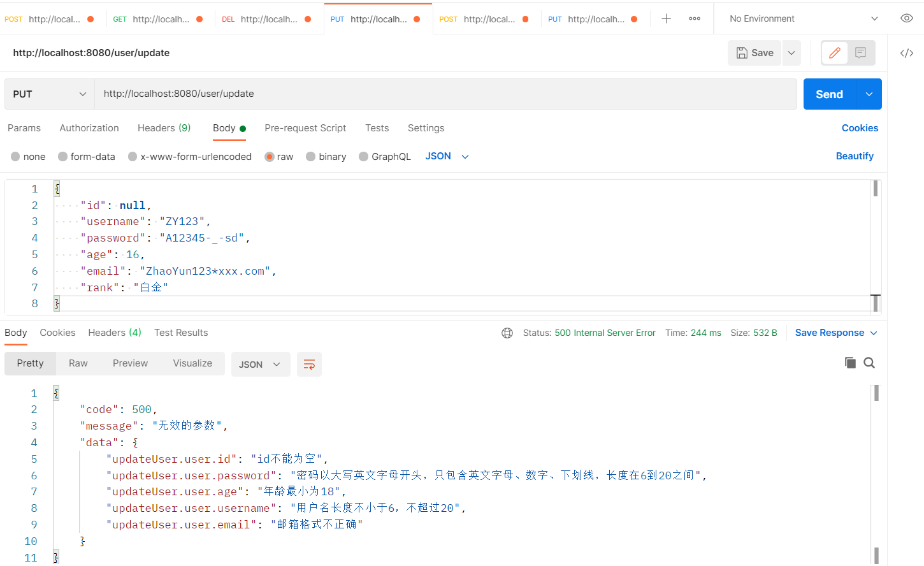Switch response view to Visualize

(192, 363)
